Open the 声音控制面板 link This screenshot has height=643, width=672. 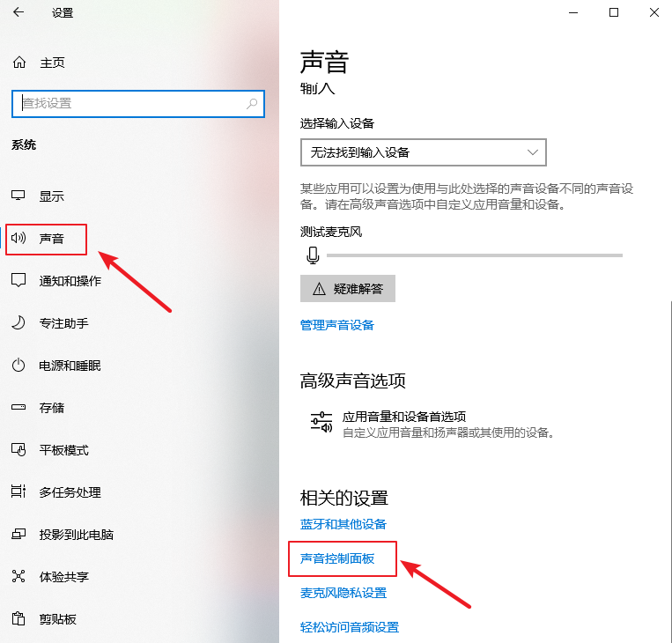[337, 558]
